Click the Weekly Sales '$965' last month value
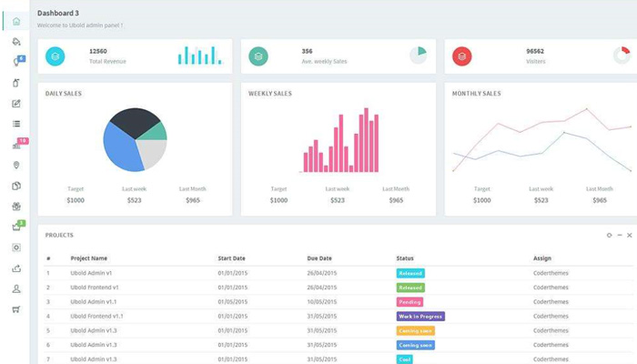This screenshot has height=364, width=637. coord(396,200)
